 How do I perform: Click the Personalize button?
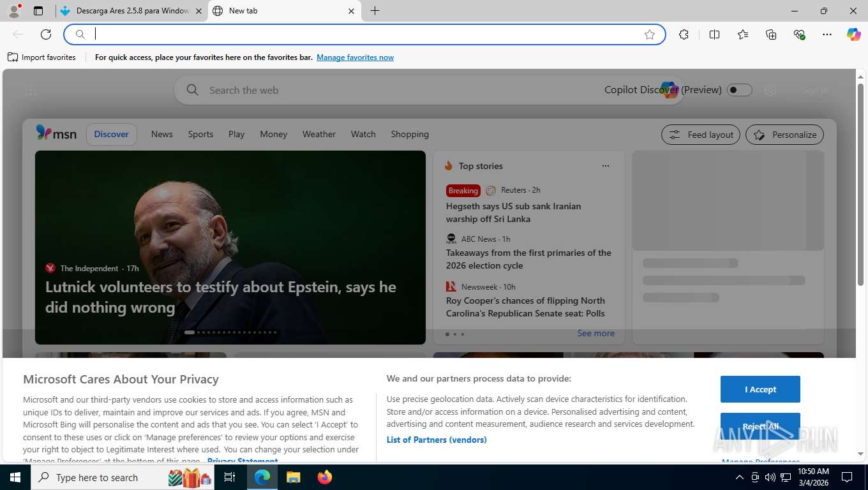785,135
